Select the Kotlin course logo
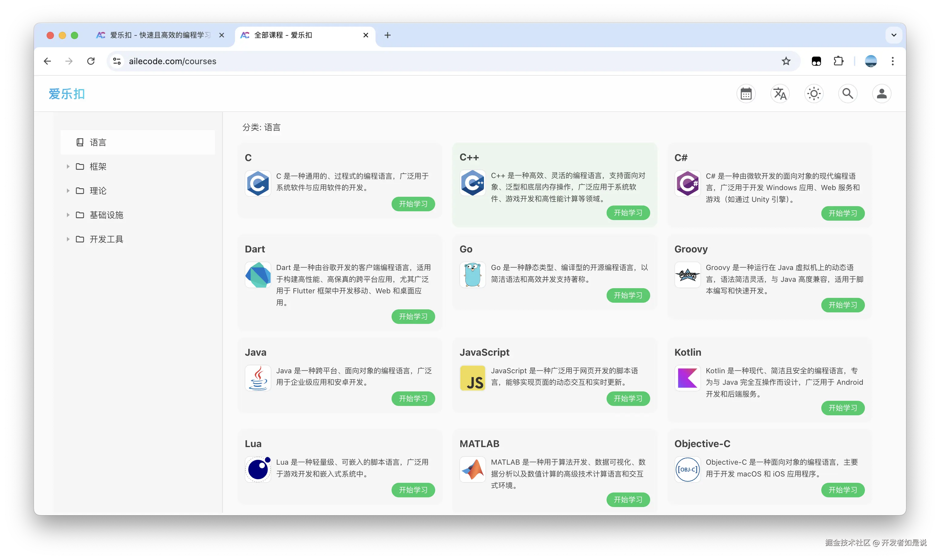 point(687,378)
